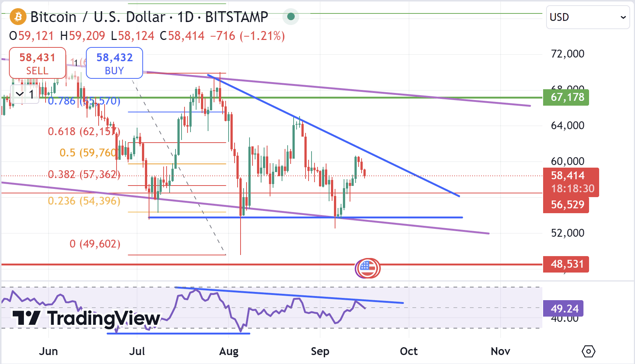
Task: Select the 67,178 green price label
Action: click(566, 97)
